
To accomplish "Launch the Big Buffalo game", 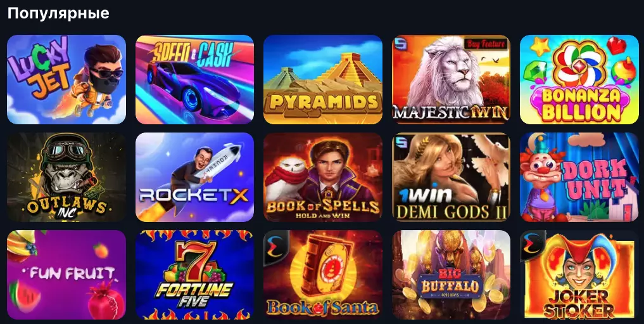I will (x=451, y=275).
